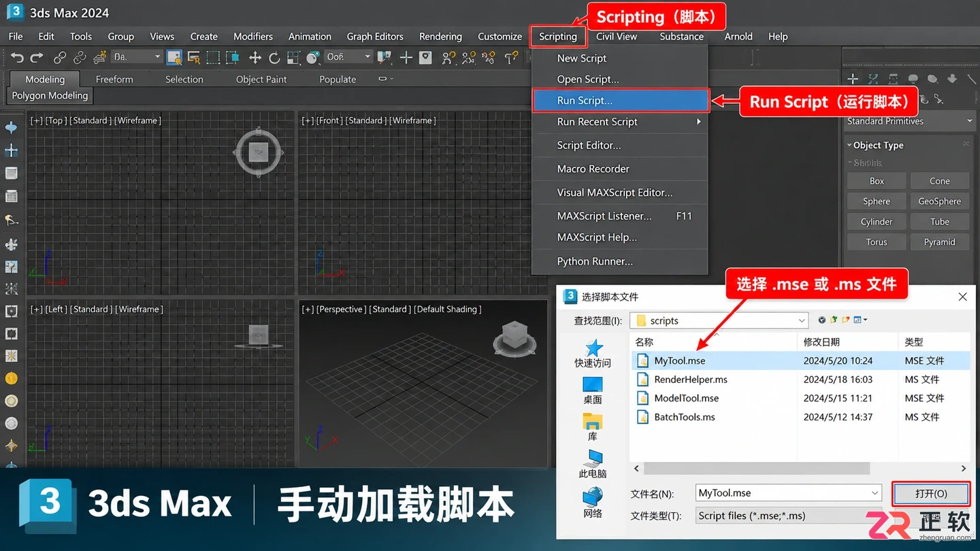This screenshot has height=551, width=980.
Task: Click the Unlink Selection broken-chain icon
Action: 80,58
